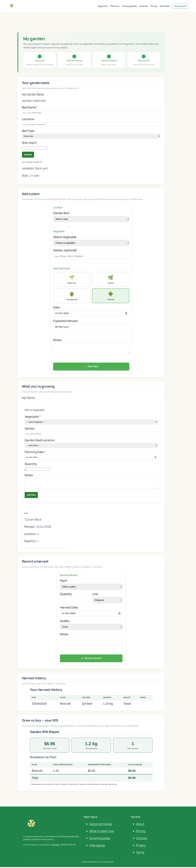Click the Add Bed button
The height and width of the screenshot is (868, 196).
(x=28, y=155)
